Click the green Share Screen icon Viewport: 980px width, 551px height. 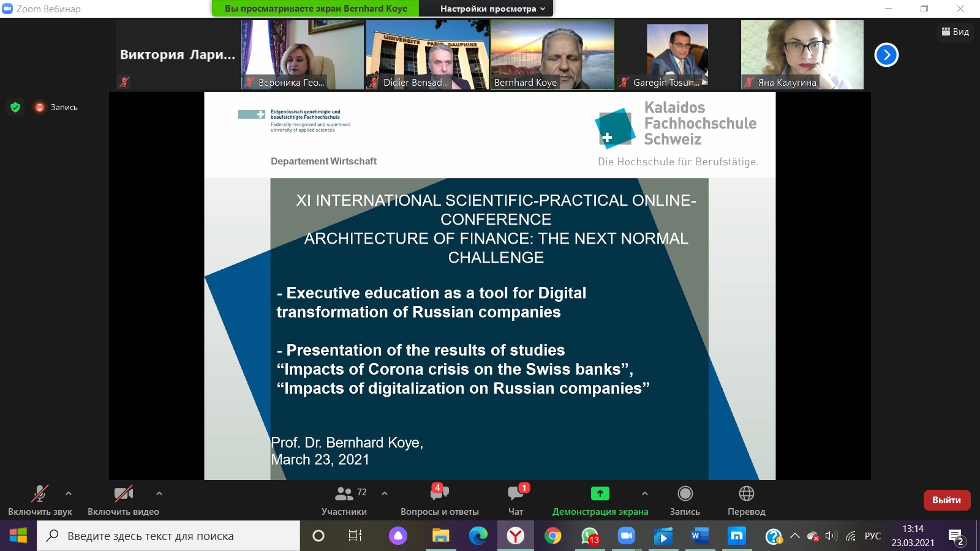[600, 493]
